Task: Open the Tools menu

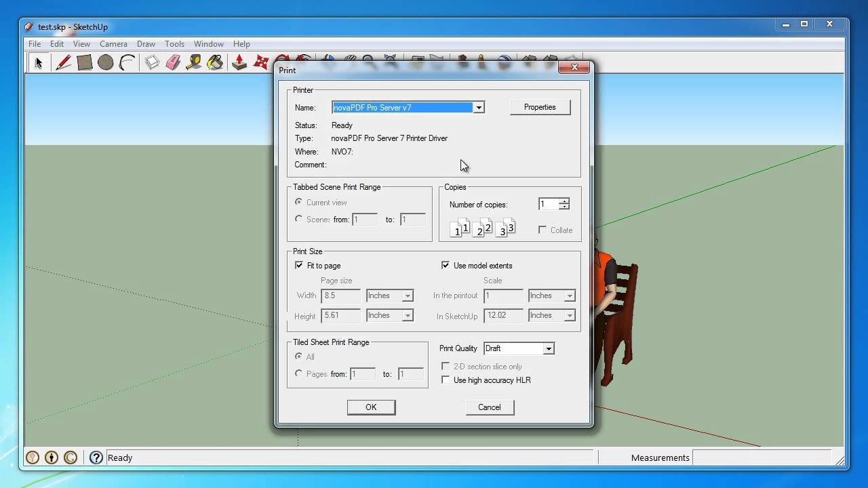Action: coord(174,43)
